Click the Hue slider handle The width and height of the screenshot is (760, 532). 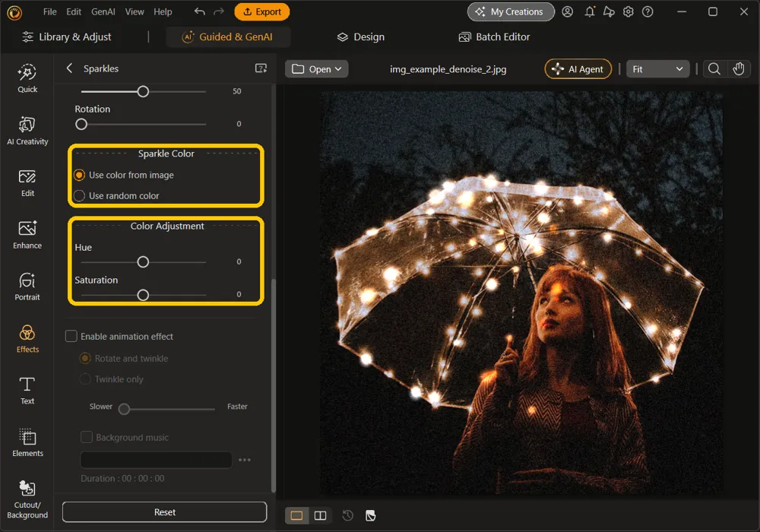[143, 262]
